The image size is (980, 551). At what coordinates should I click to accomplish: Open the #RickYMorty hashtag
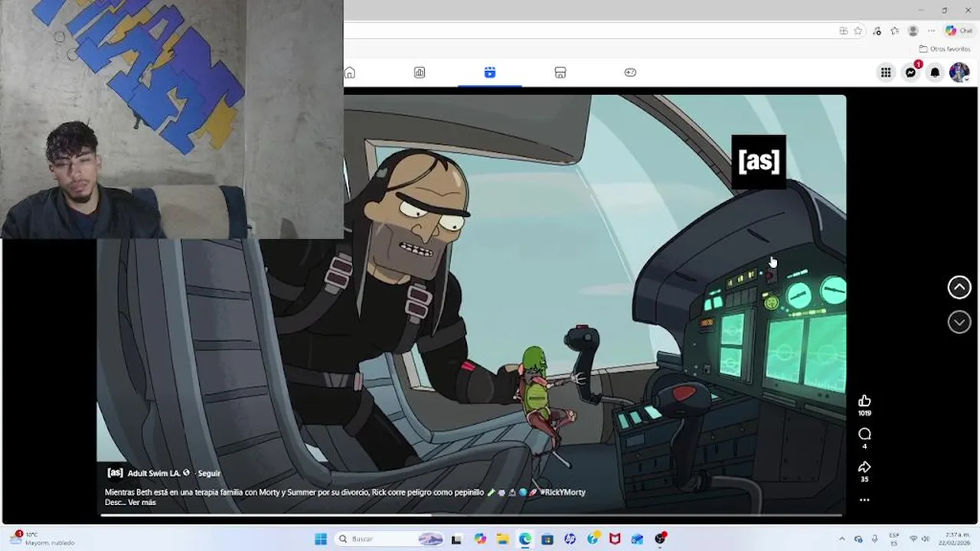pyautogui.click(x=563, y=493)
